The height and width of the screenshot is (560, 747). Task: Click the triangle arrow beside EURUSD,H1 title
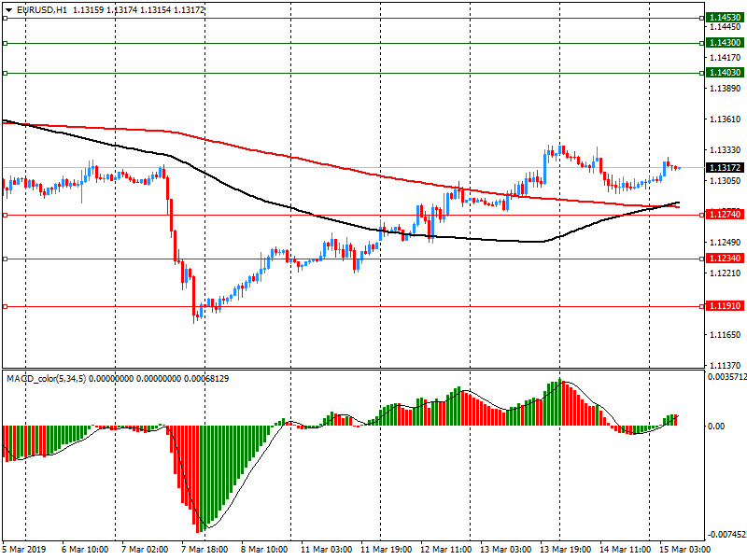(x=8, y=9)
